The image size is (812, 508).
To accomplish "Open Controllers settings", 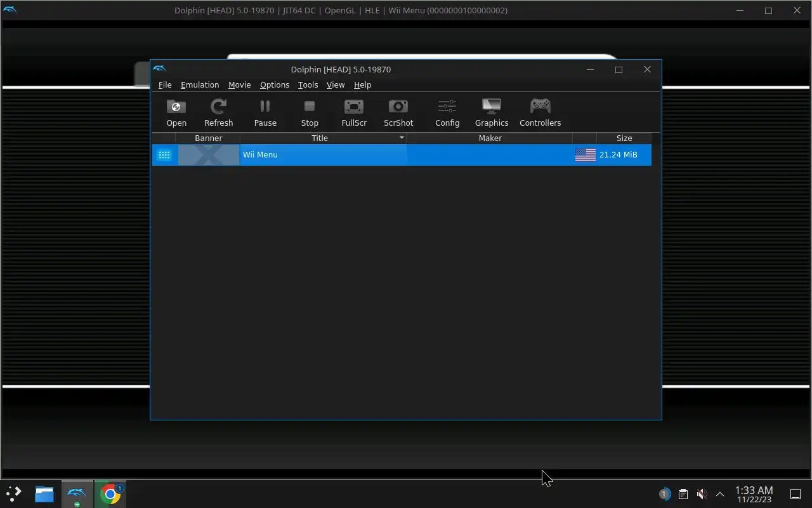I will (x=540, y=113).
